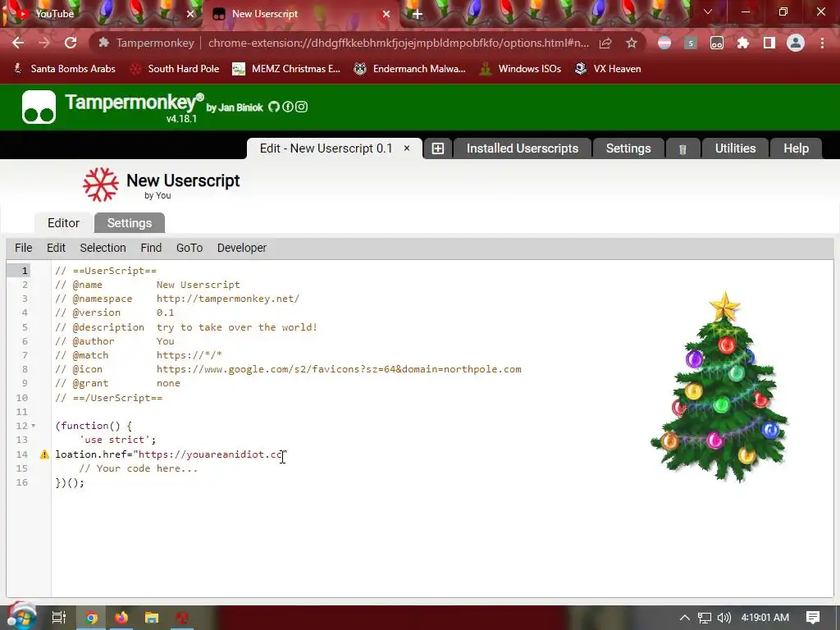This screenshot has height=630, width=840.
Task: Open File Explorer from the taskbar
Action: tap(152, 618)
